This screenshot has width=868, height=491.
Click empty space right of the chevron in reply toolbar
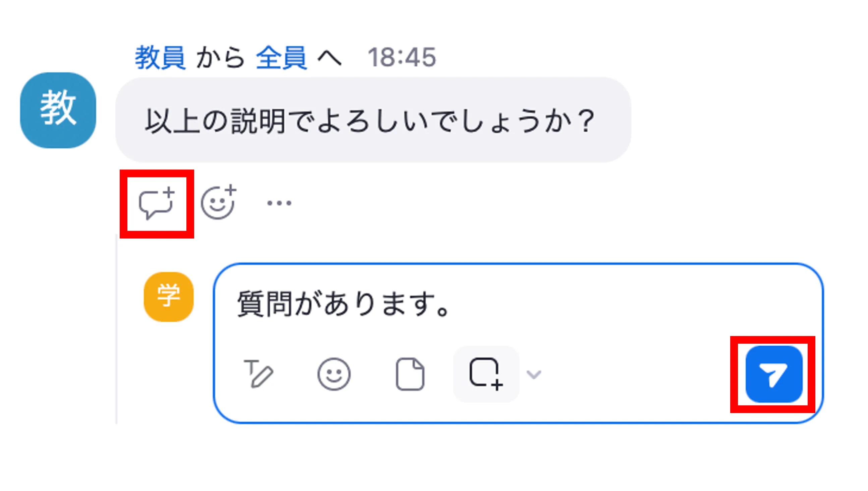coord(634,374)
